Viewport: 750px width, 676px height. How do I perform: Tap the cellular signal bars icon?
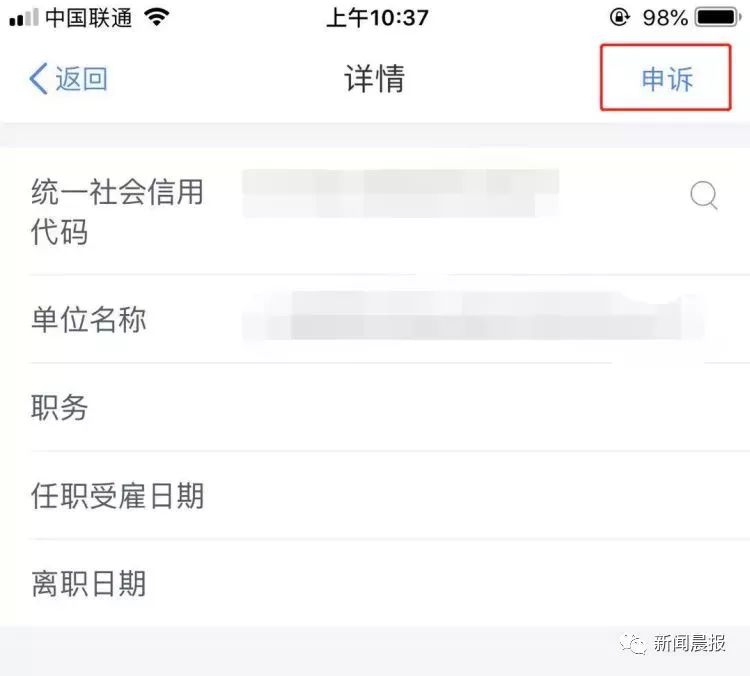(24, 18)
